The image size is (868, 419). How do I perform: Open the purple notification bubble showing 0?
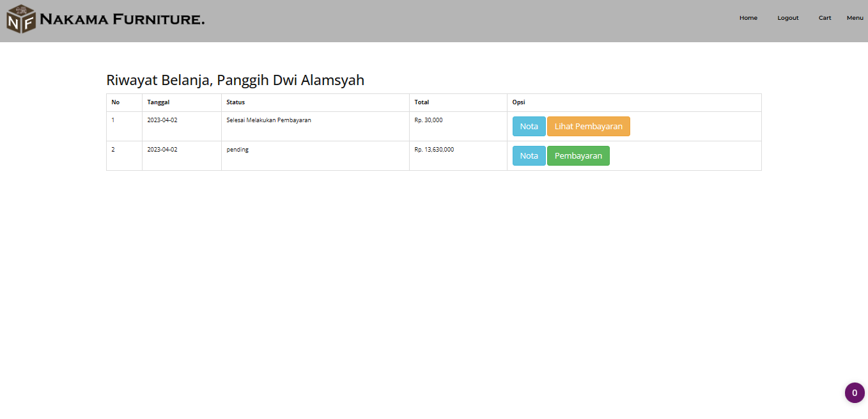(854, 392)
